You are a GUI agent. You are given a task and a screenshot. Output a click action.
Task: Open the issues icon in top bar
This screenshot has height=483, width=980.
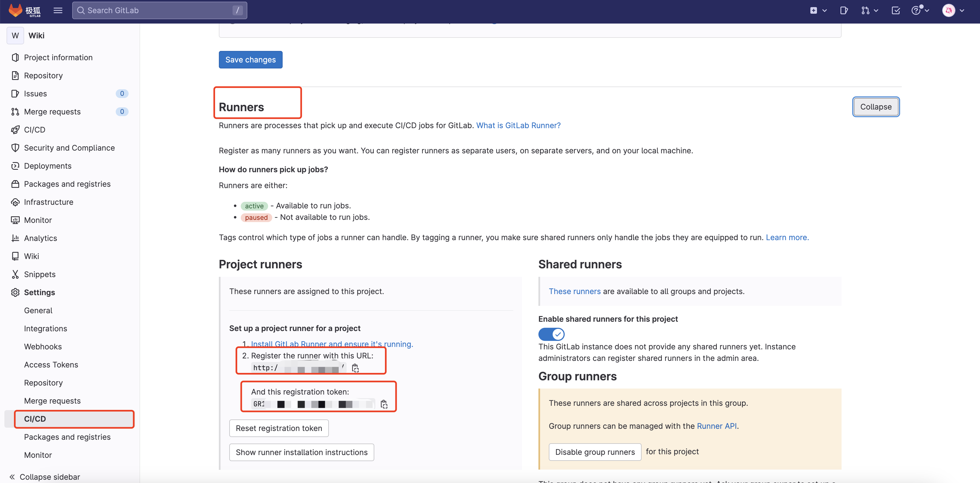843,10
